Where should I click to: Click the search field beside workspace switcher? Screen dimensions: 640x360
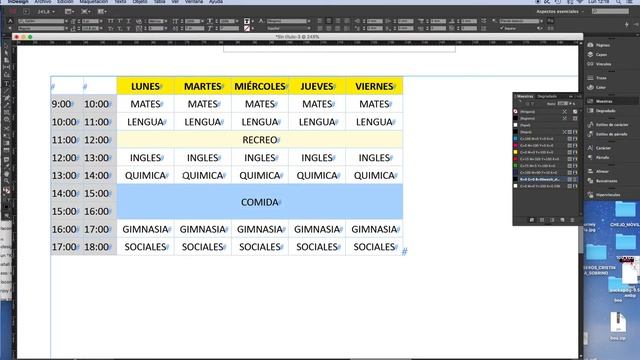[x=610, y=12]
